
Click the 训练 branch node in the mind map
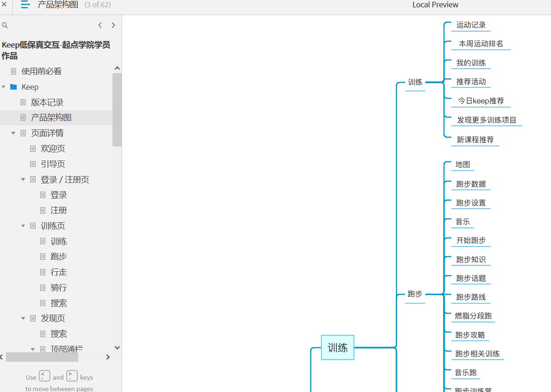point(415,82)
